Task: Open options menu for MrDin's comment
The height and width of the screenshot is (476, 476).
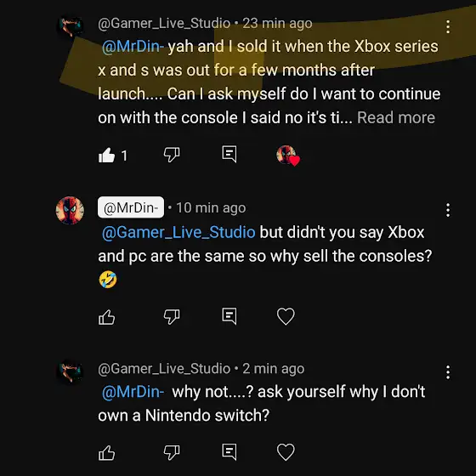Action: 448,210
